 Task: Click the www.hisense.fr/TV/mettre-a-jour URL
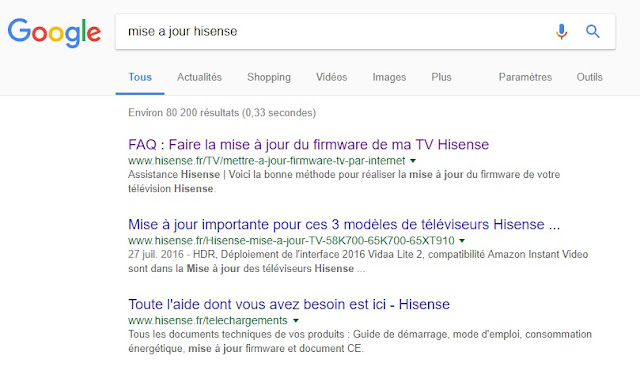pyautogui.click(x=267, y=161)
